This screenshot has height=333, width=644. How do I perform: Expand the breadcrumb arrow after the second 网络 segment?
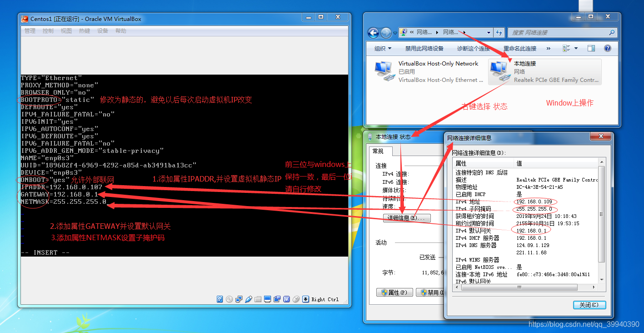[x=464, y=32]
